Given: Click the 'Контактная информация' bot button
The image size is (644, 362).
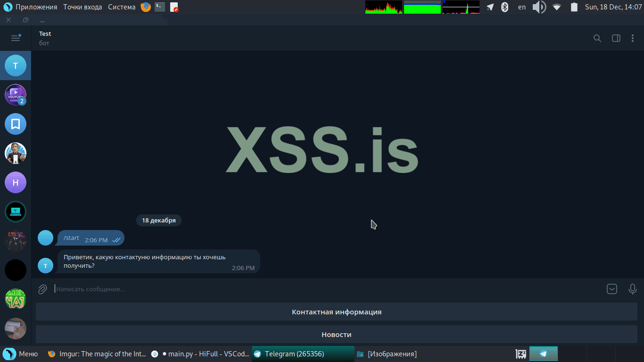Looking at the screenshot, I should click(337, 312).
